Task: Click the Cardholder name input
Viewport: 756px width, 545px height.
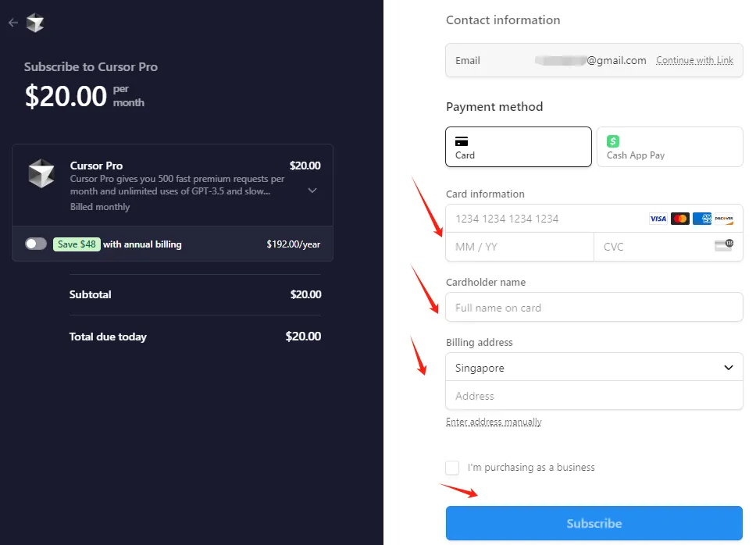Action: 594,307
